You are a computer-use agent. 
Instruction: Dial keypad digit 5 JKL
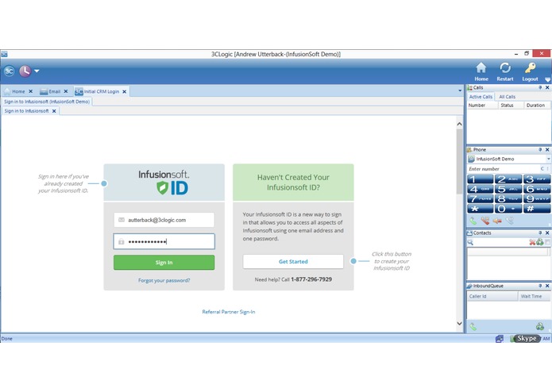[508, 189]
